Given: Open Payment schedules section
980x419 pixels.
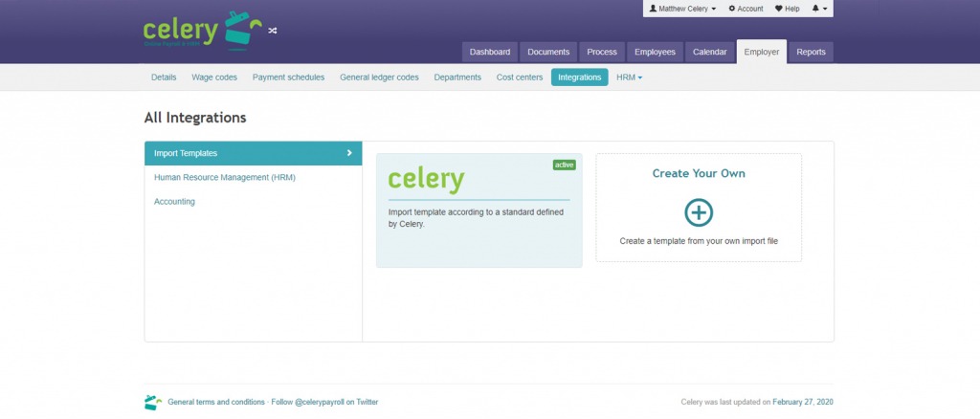Looking at the screenshot, I should (x=288, y=77).
